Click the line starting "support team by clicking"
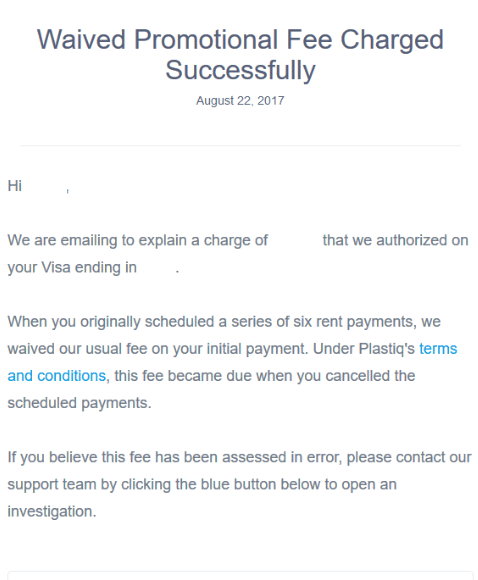The width and height of the screenshot is (478, 580). (x=202, y=485)
